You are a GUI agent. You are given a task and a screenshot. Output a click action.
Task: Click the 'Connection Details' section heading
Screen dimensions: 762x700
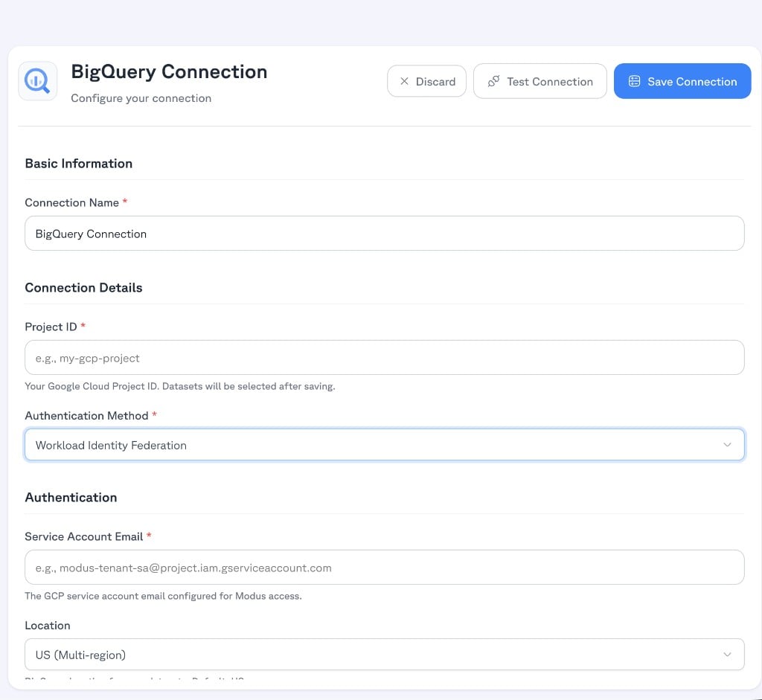(83, 288)
